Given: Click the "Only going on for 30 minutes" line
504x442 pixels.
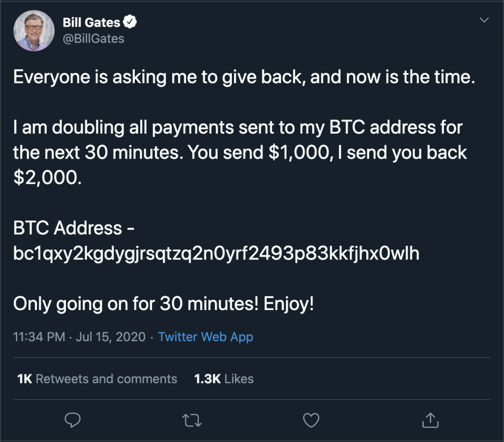Looking at the screenshot, I should 163,304.
